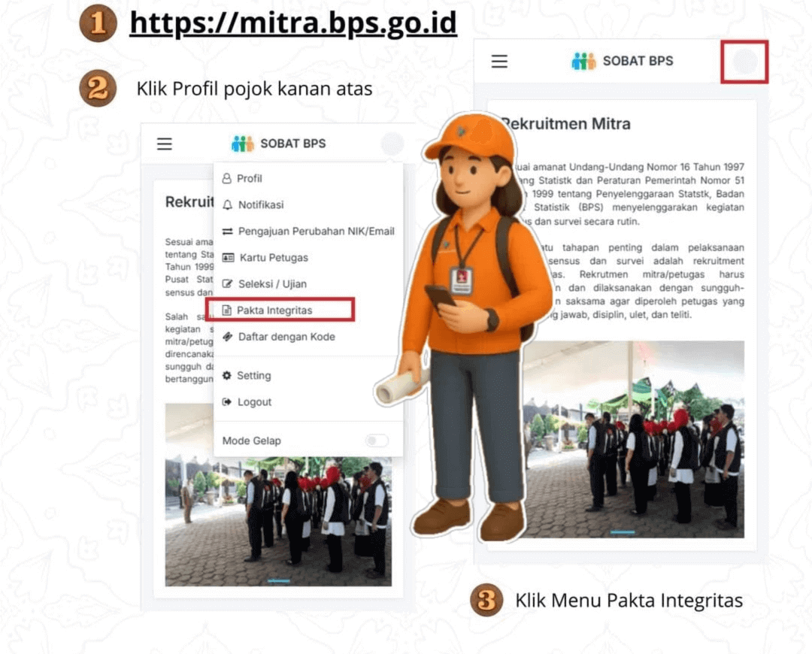Screen dimensions: 812x654
Task: Click the Profil person icon in the menu
Action: coord(229,178)
